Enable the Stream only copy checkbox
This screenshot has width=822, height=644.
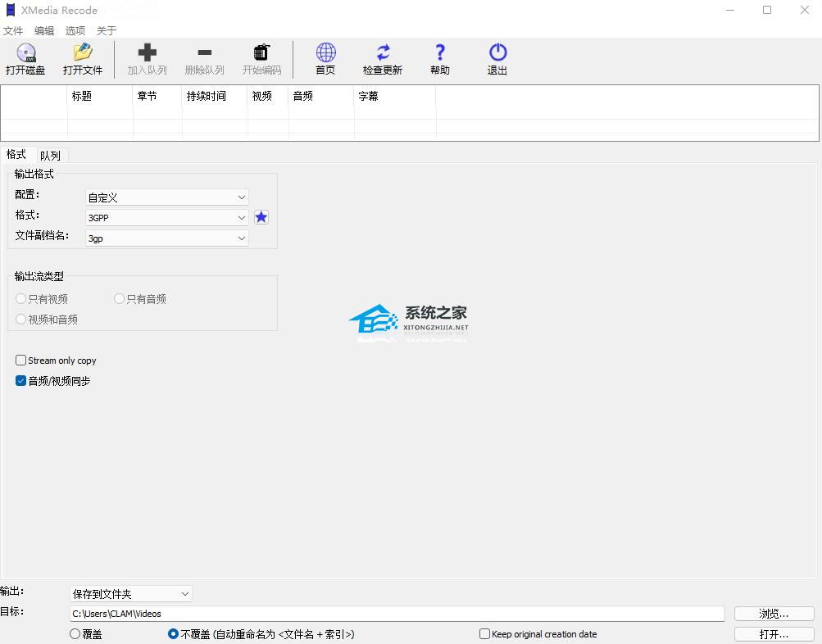pyautogui.click(x=21, y=360)
